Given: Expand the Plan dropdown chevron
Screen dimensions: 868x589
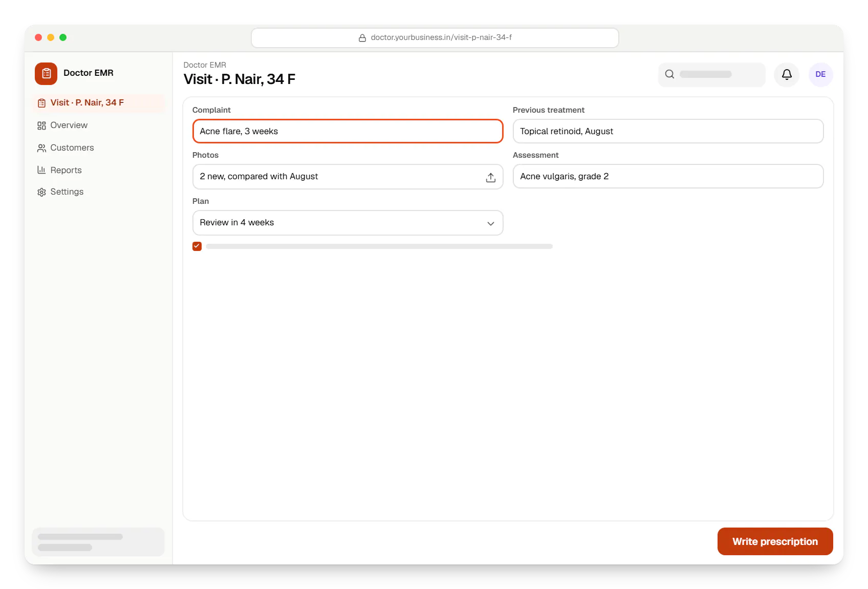Looking at the screenshot, I should tap(490, 223).
